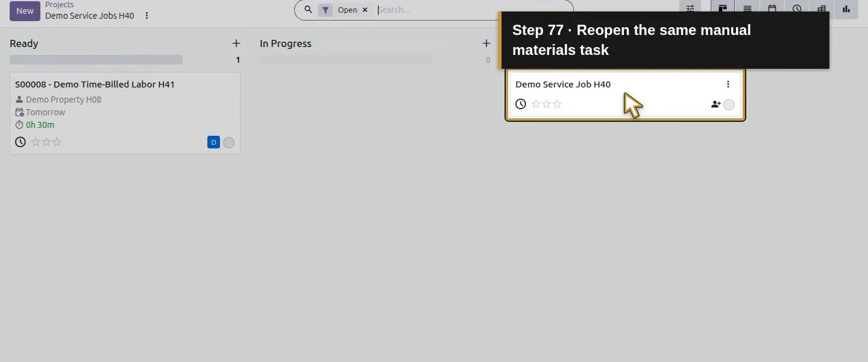Switch to Graph bar chart view
868x362 pixels.
846,9
